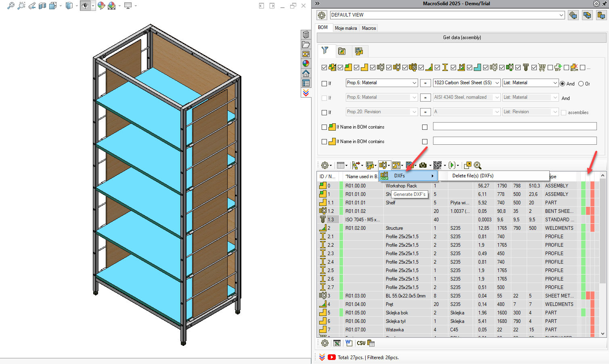Click the camera screenshot icon

pos(423,165)
